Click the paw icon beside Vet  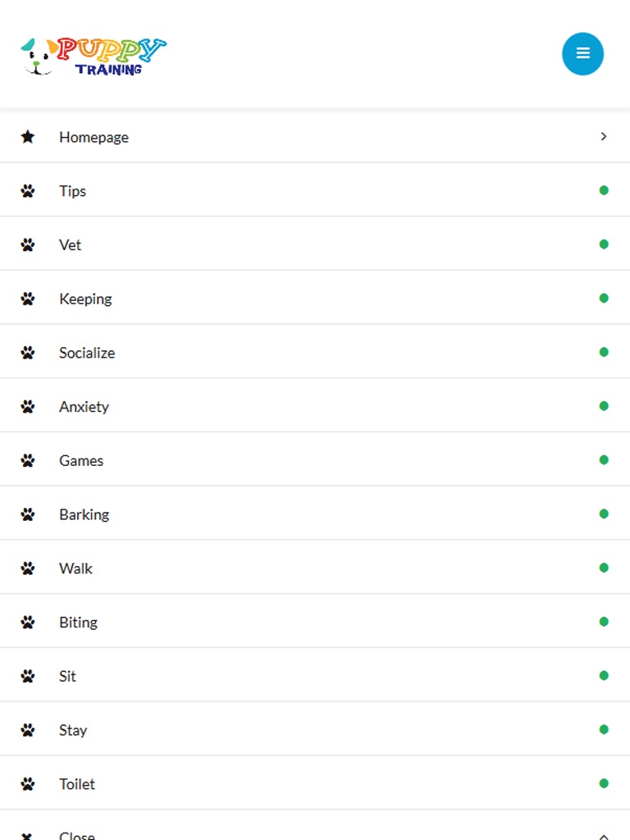(x=28, y=245)
